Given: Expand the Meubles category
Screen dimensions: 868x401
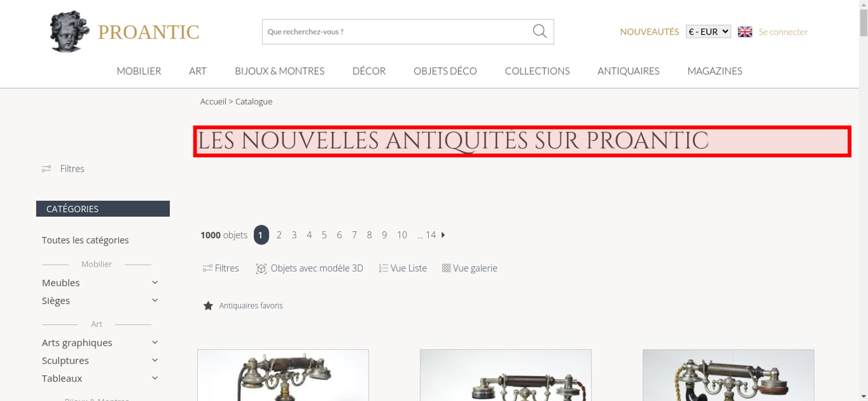Looking at the screenshot, I should [x=100, y=283].
